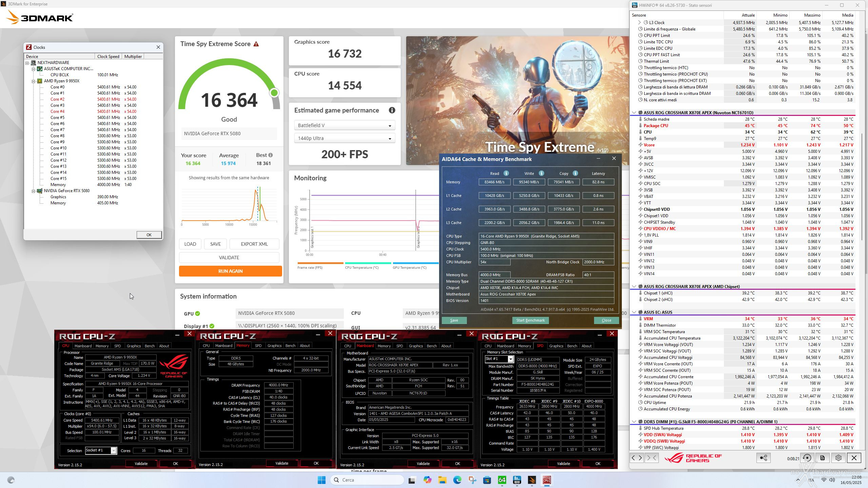This screenshot has width=868, height=488.
Task: Open Bench tab in CPU-Z Processor window
Action: coord(150,346)
